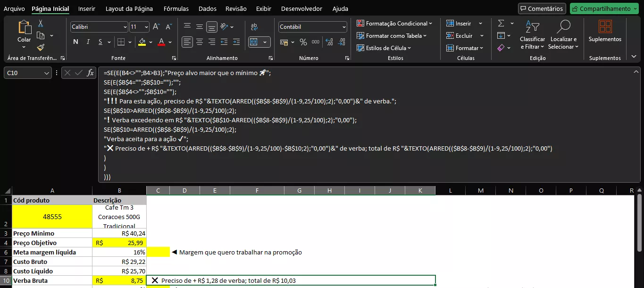The height and width of the screenshot is (288, 644).
Task: Cancel formula entry with X icon
Action: click(67, 73)
